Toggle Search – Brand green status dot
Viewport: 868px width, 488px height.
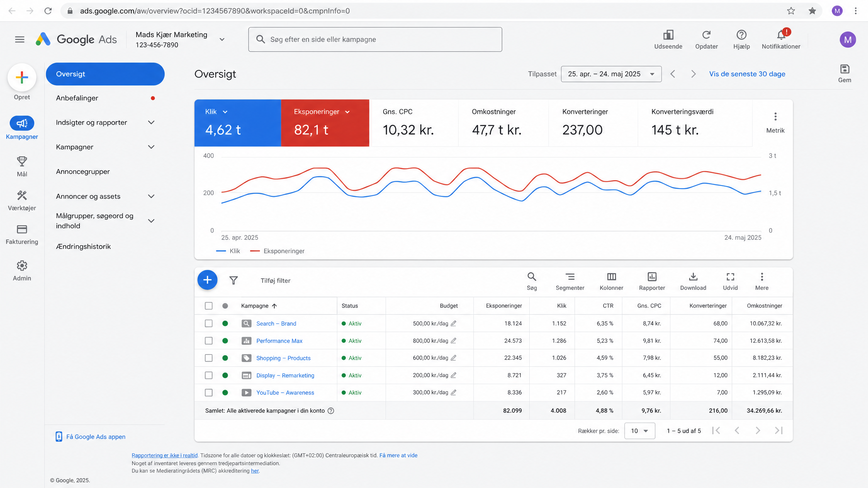pos(225,323)
